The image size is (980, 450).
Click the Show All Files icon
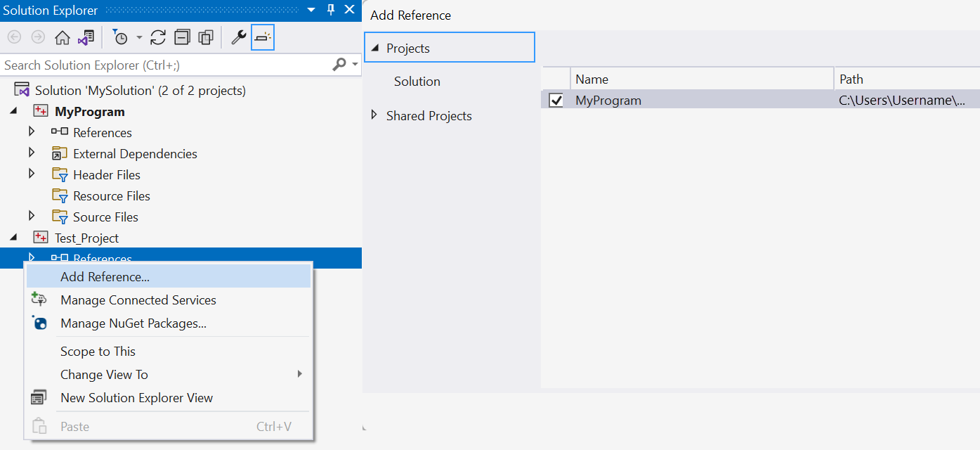(205, 37)
